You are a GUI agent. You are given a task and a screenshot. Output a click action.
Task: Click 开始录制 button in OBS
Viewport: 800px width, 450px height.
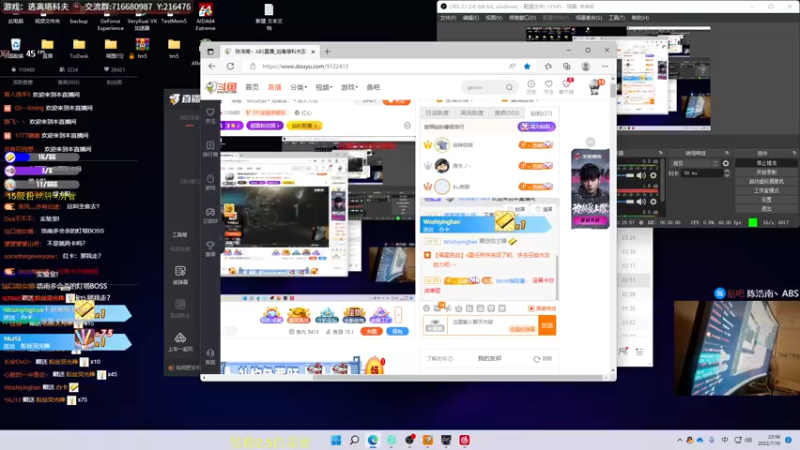pyautogui.click(x=766, y=172)
